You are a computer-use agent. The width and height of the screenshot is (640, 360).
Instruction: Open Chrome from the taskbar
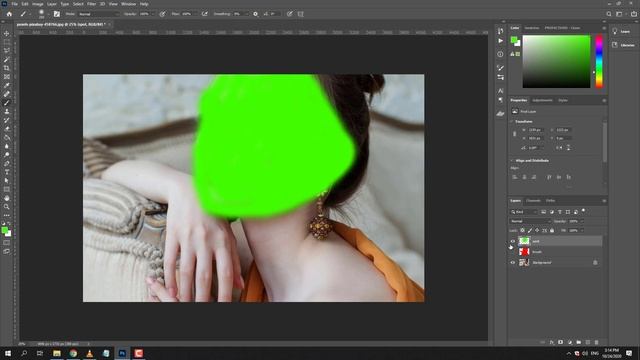coord(73,353)
